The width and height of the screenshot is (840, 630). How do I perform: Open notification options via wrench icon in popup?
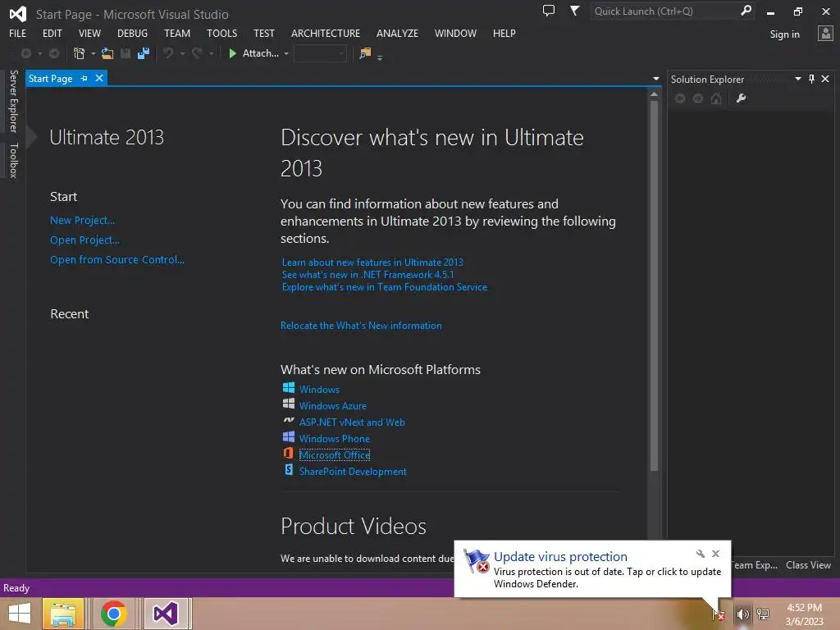click(701, 554)
